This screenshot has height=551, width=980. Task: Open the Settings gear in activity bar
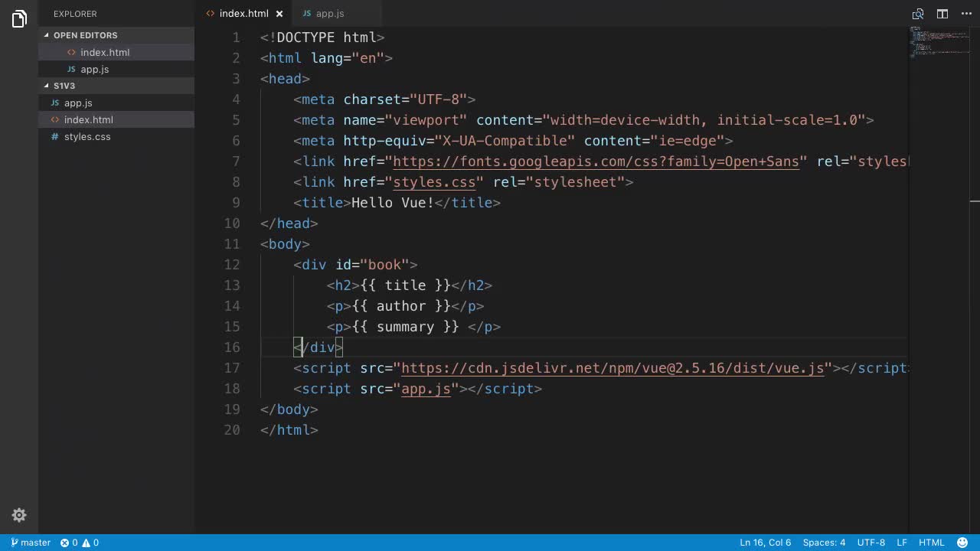click(x=19, y=515)
